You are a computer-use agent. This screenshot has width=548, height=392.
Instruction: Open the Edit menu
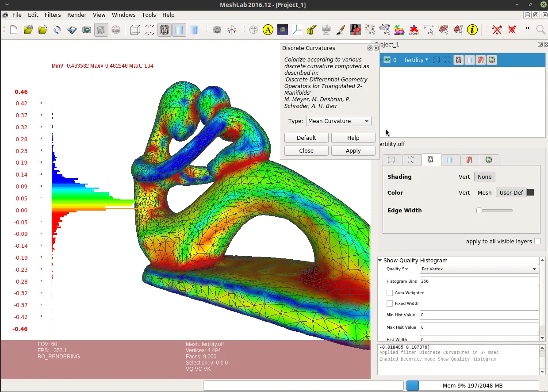(x=33, y=15)
